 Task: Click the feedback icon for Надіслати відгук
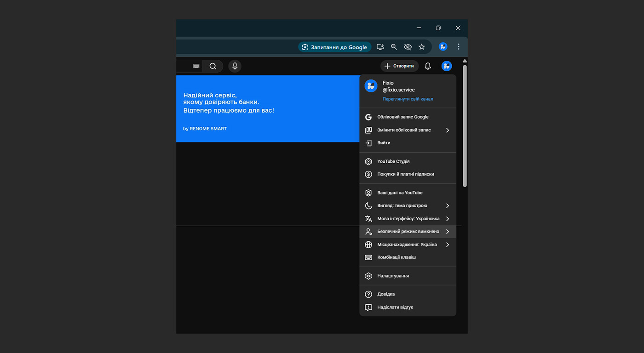click(x=368, y=307)
